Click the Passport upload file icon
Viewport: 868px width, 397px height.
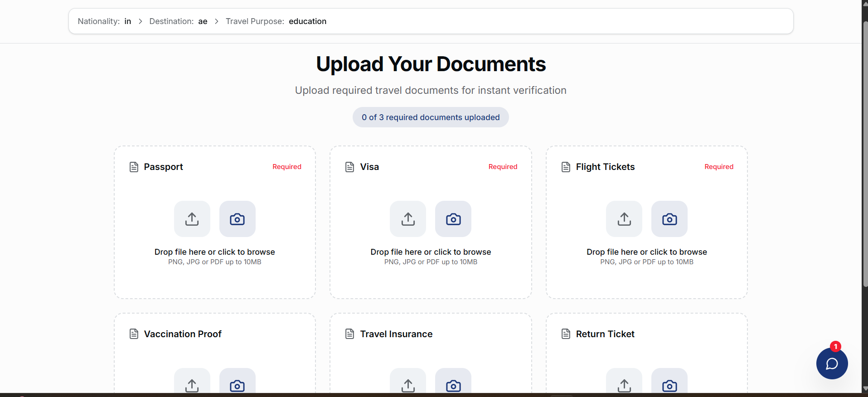192,219
